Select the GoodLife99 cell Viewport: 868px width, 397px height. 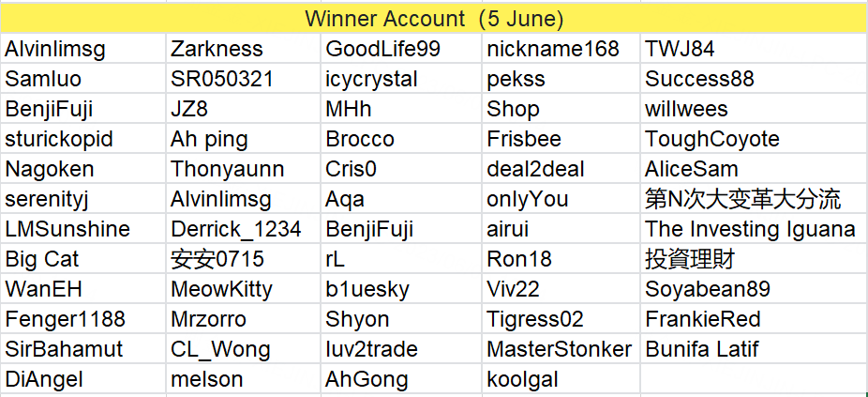pos(401,50)
